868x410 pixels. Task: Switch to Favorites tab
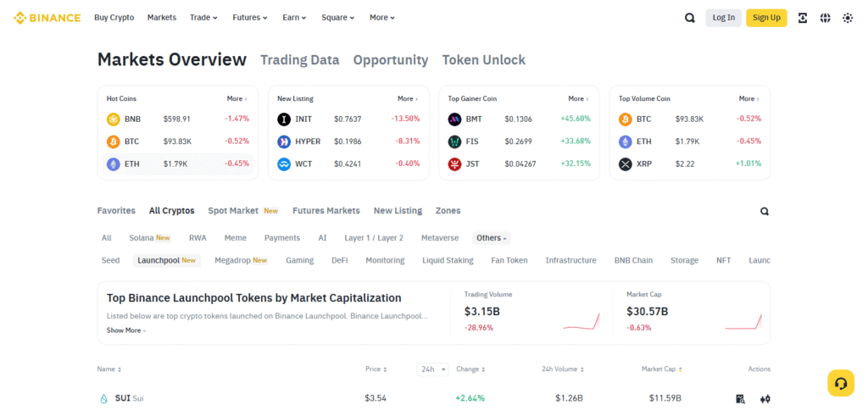[x=116, y=211]
